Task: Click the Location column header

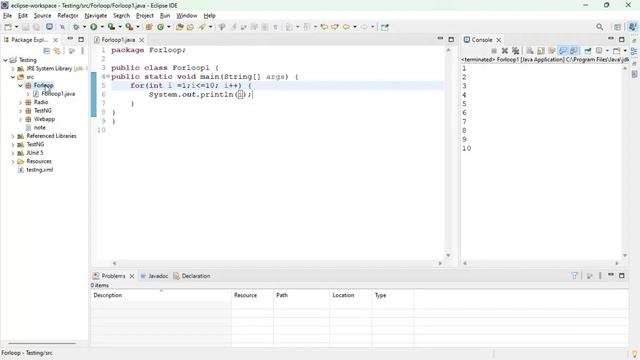Action: [x=351, y=295]
